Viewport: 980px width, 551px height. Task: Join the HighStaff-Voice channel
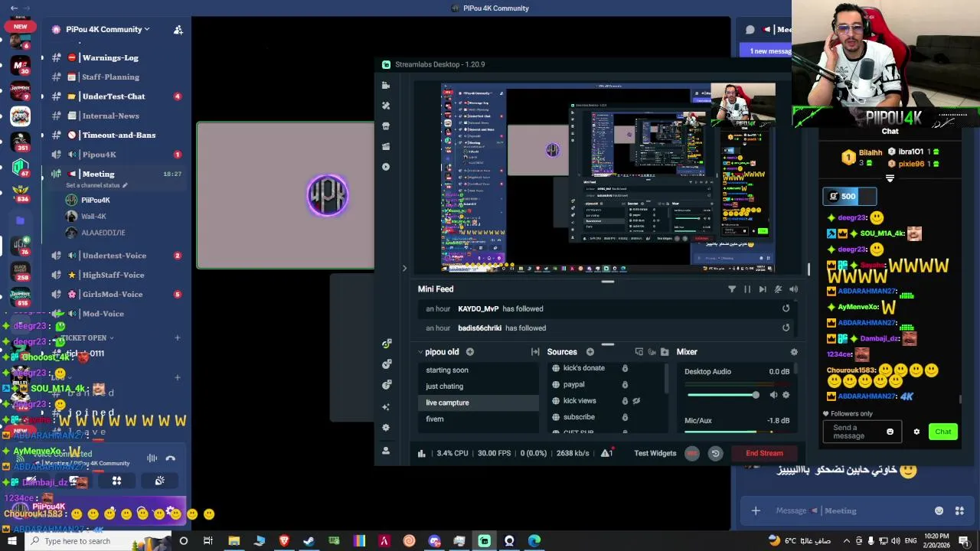(113, 275)
